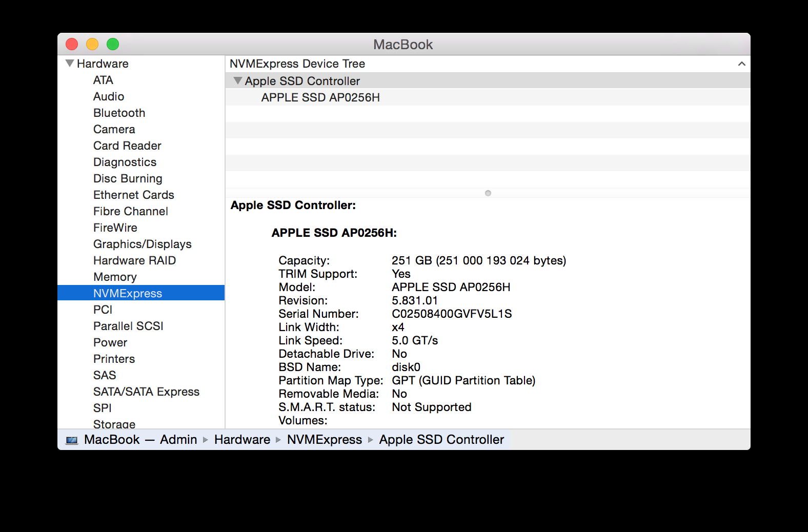Click the MacBook computer icon in path bar
808x532 pixels.
click(72, 440)
